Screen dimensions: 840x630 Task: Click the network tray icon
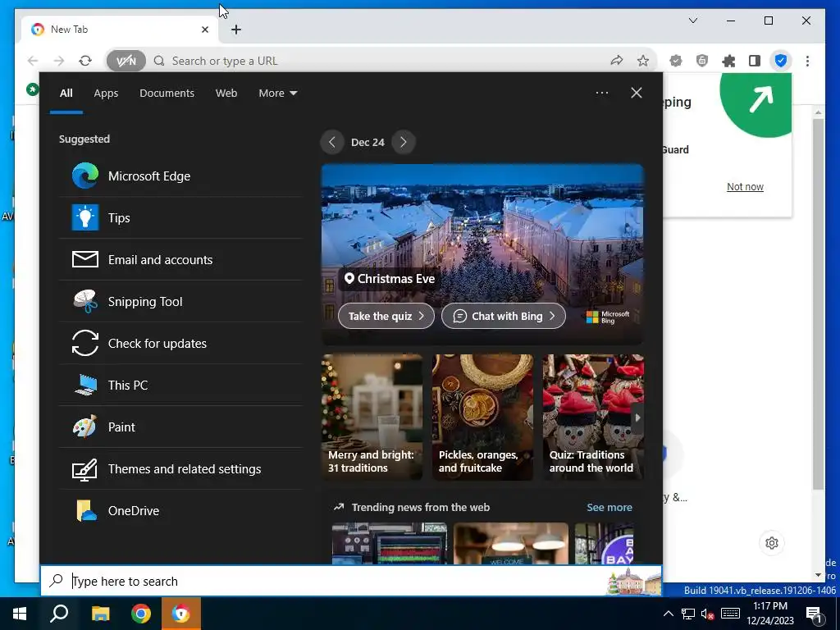coord(688,614)
